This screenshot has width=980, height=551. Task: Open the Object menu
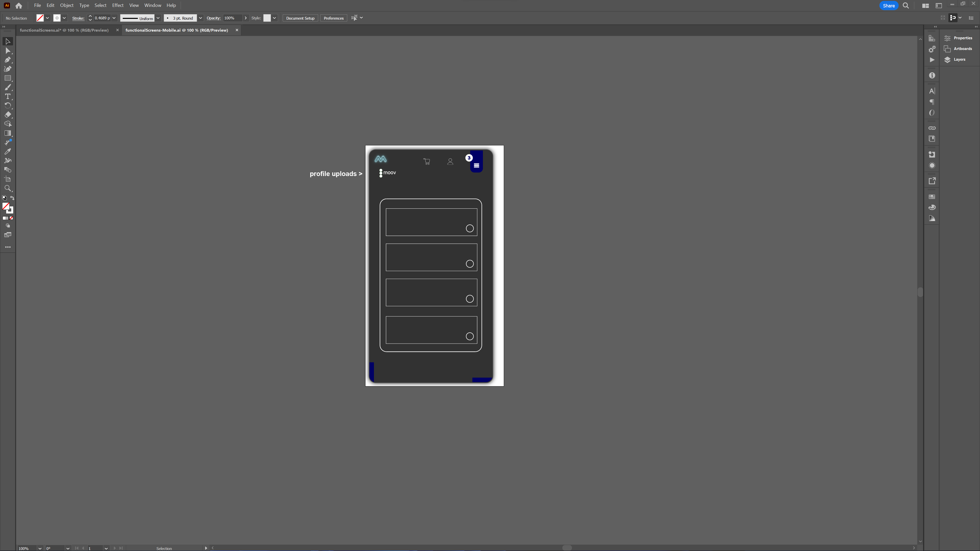coord(67,5)
